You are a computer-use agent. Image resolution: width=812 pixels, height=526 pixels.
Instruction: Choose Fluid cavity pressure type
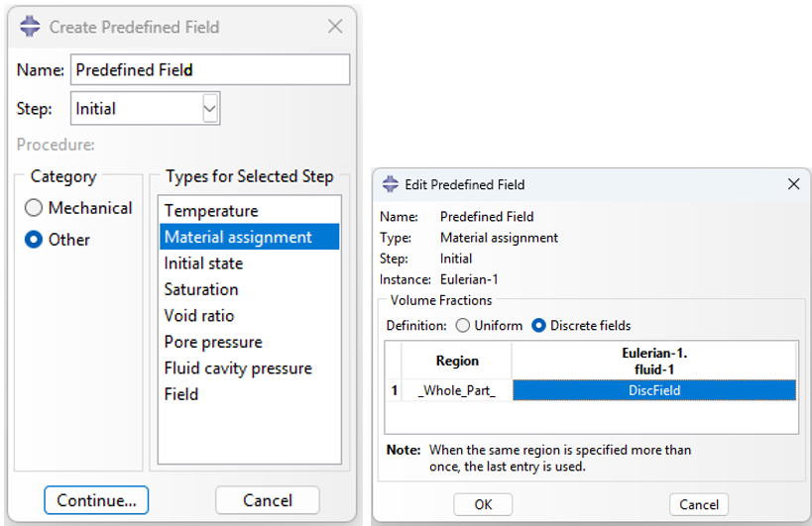pos(238,368)
